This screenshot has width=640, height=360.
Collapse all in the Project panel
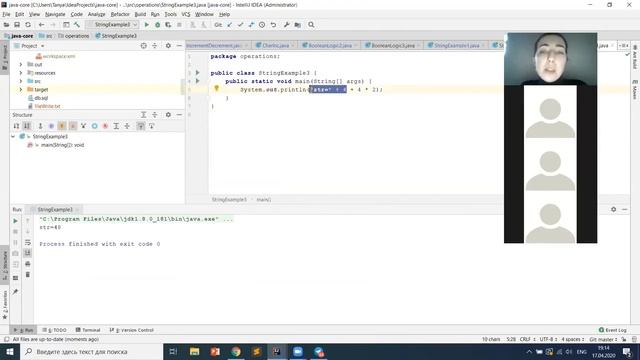[x=155, y=46]
